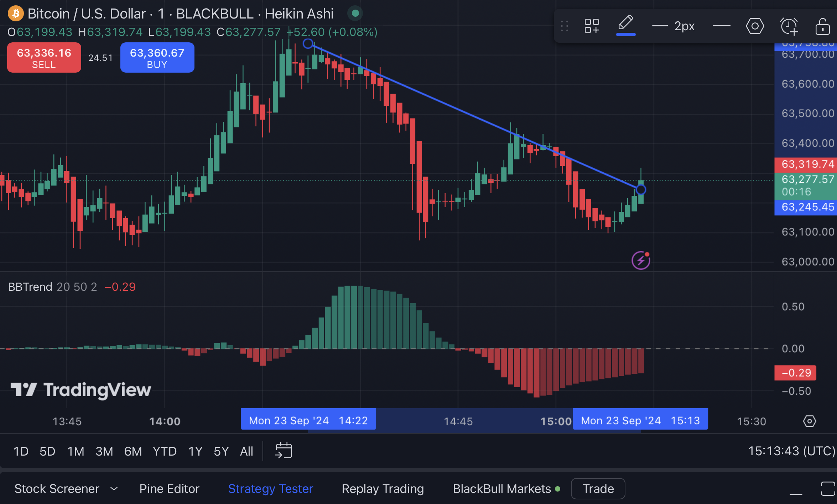837x504 pixels.
Task: Click the 0.50 indicator scale label
Action: tap(793, 307)
